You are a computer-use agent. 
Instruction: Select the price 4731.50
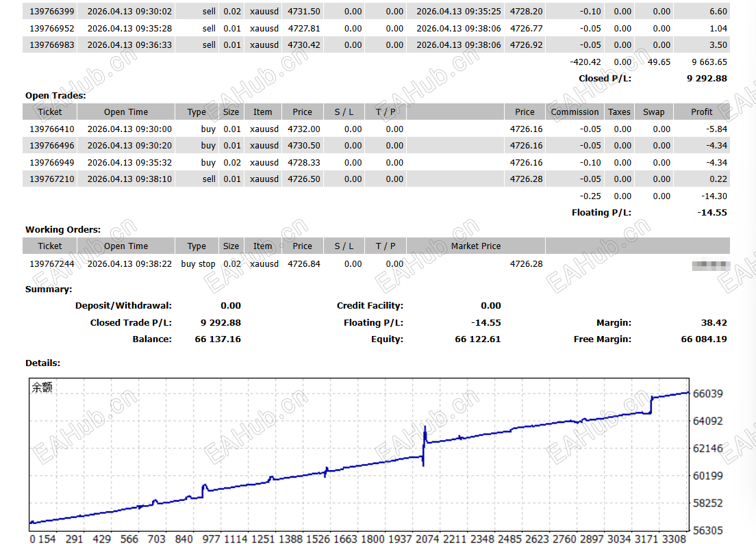pos(304,11)
